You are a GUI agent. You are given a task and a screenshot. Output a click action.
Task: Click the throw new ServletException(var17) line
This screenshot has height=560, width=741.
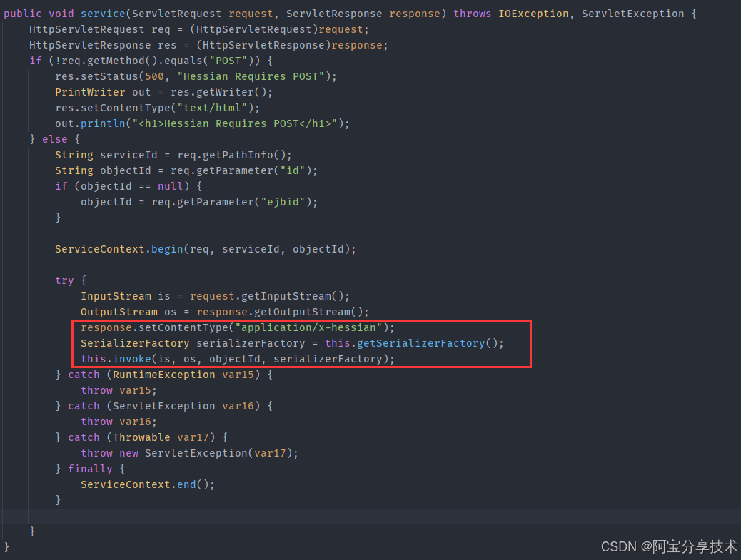tap(189, 453)
